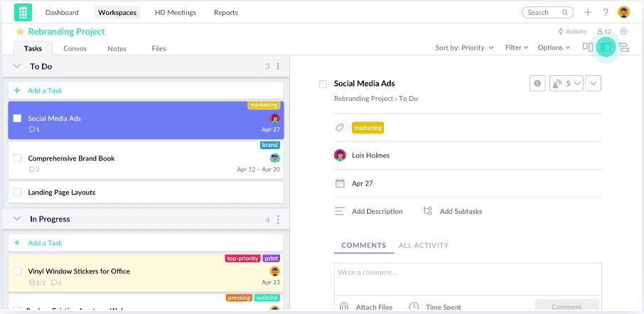Click the plus icon in top bar

(588, 12)
